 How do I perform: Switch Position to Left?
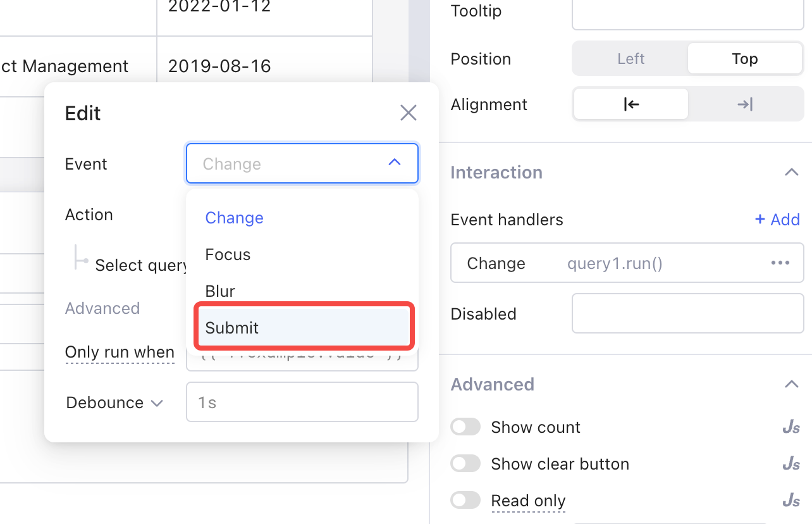point(631,58)
